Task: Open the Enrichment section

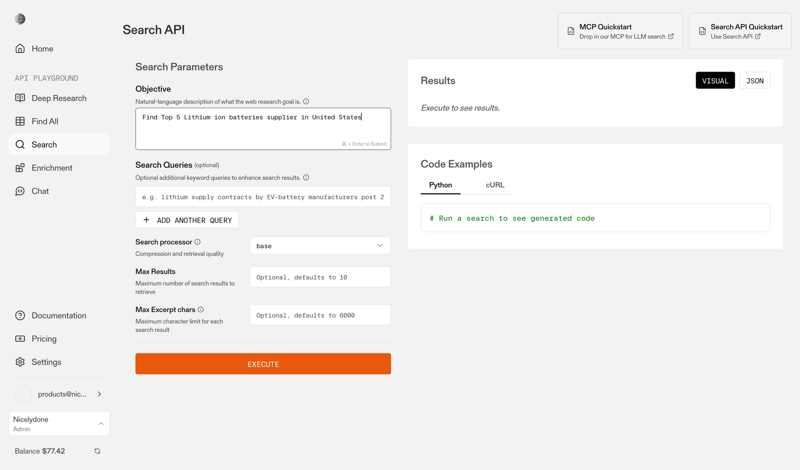Action: [x=59, y=168]
